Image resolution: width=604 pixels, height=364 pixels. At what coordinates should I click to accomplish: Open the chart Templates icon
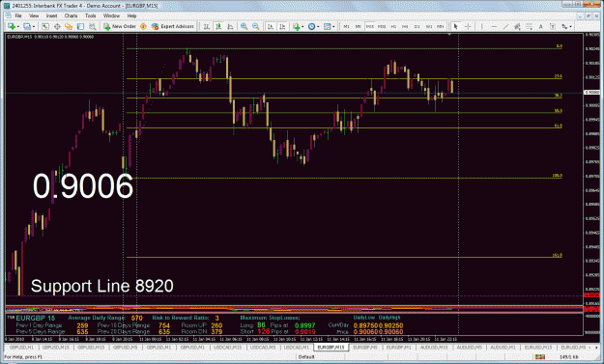[327, 26]
